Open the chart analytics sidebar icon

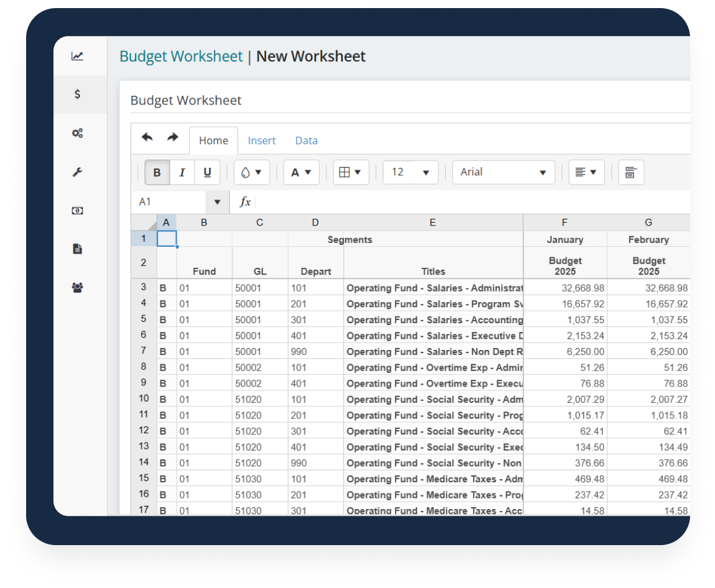77,56
